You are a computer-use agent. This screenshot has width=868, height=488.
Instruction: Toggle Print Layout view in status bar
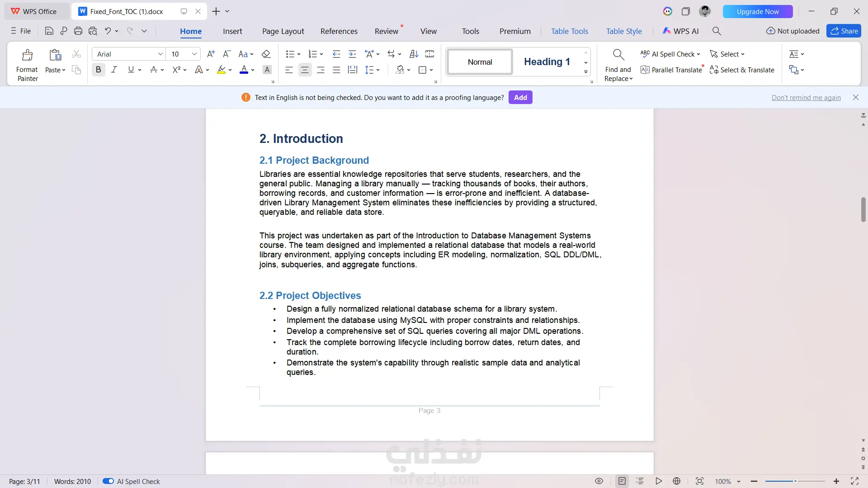pyautogui.click(x=622, y=481)
